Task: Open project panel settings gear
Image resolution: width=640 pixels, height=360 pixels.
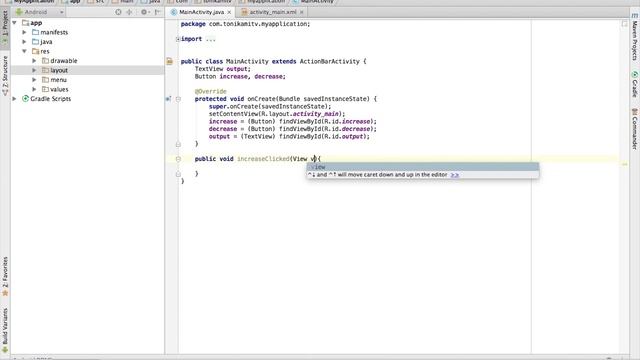Action: 144,12
